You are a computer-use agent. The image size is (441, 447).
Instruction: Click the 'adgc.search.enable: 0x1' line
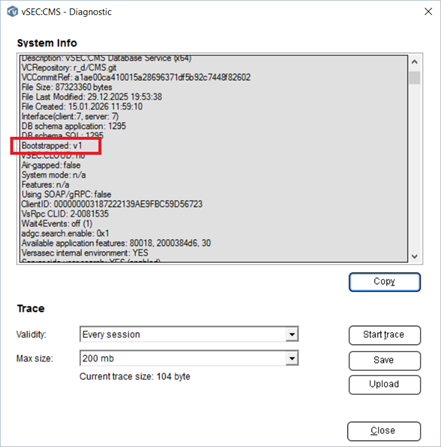click(x=65, y=233)
